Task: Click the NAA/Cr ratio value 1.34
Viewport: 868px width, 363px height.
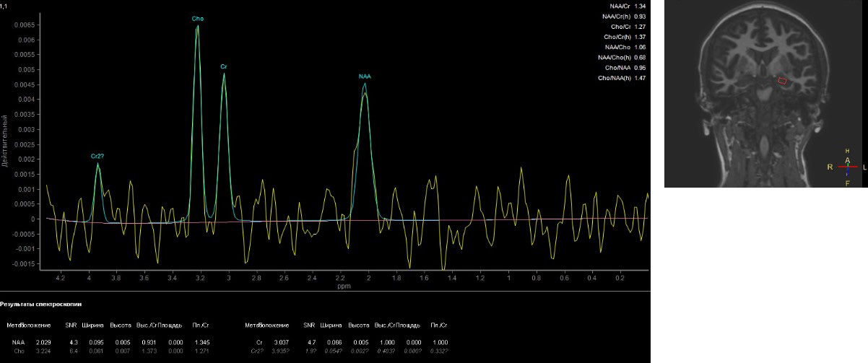Action: (x=639, y=5)
